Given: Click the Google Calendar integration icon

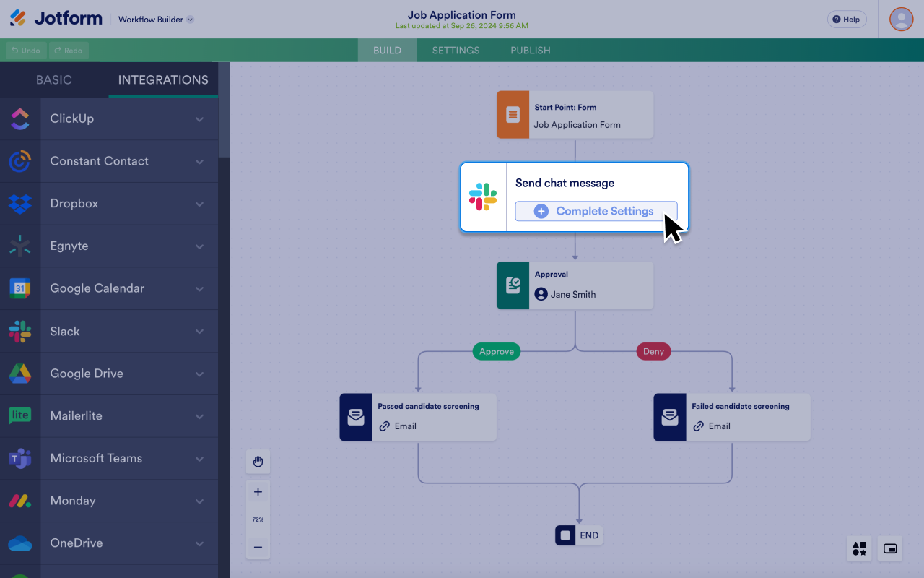Looking at the screenshot, I should tap(20, 288).
